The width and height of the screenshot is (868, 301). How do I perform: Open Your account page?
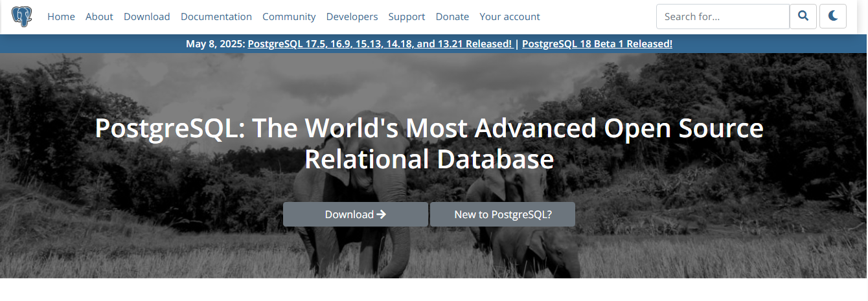[510, 17]
